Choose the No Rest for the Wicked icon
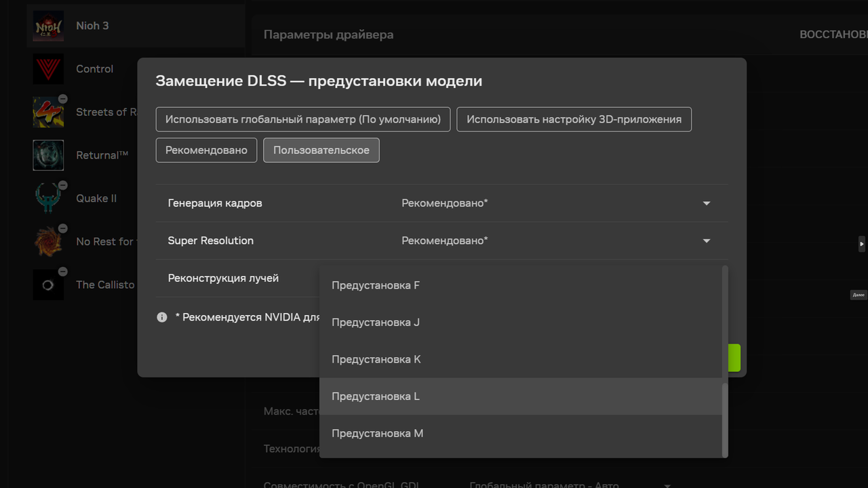868x488 pixels. (48, 241)
